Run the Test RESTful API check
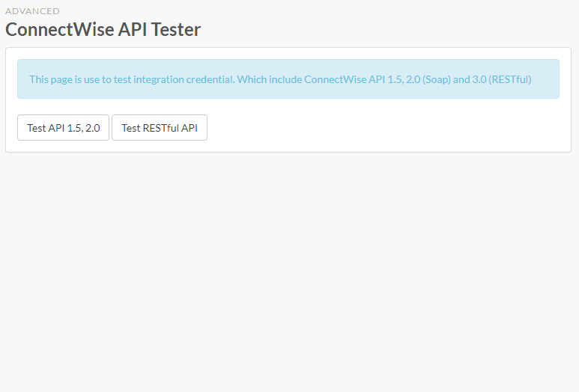The height and width of the screenshot is (392, 579). click(160, 128)
